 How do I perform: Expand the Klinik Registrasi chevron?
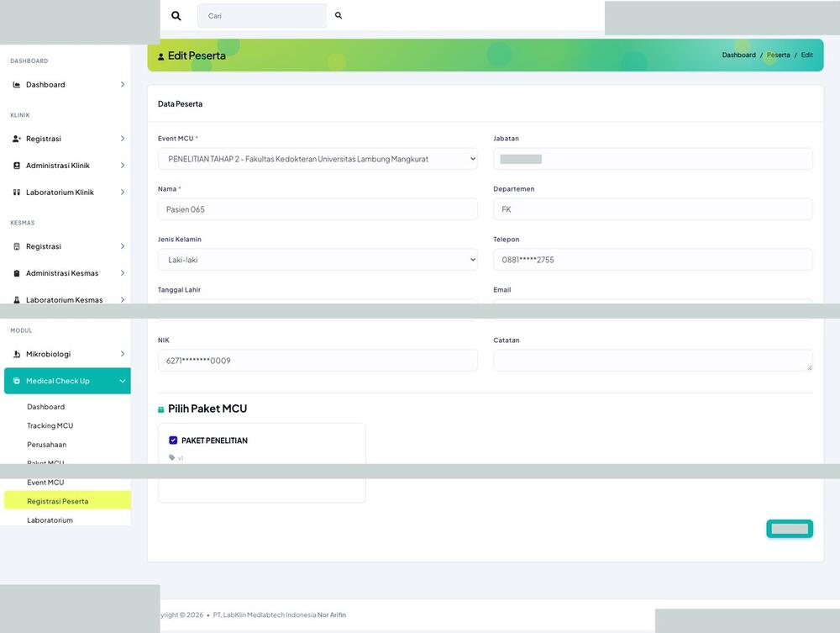(x=122, y=139)
